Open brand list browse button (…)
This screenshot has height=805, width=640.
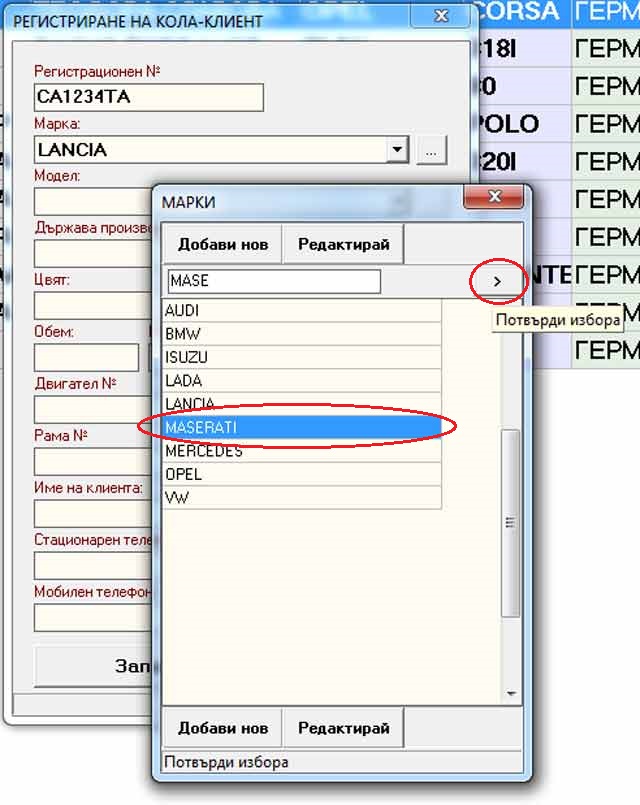coord(431,150)
